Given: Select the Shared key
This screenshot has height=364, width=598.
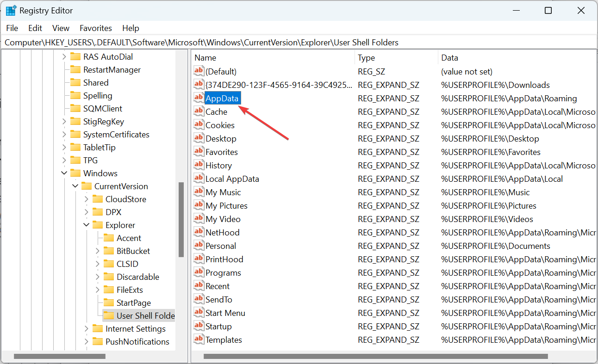Looking at the screenshot, I should pos(96,83).
